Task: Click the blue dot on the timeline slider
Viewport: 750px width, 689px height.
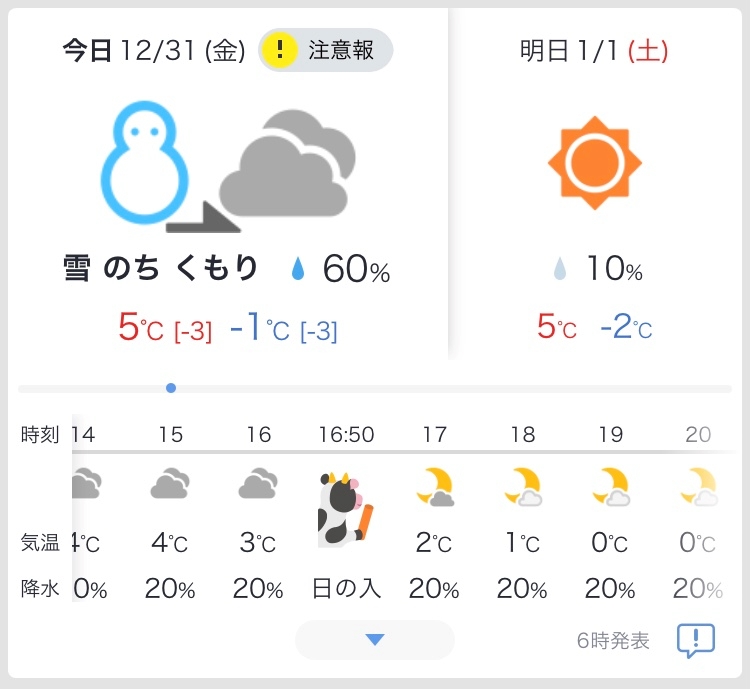Action: click(171, 388)
